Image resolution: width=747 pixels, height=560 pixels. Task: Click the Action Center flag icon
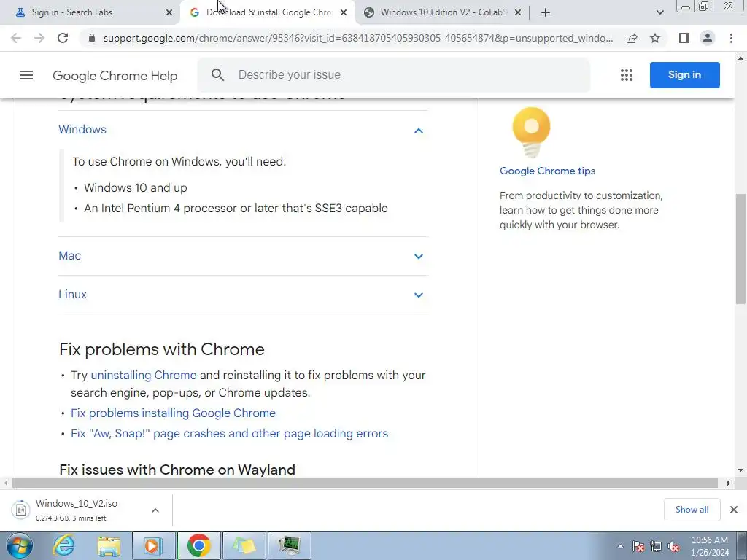[x=638, y=547]
